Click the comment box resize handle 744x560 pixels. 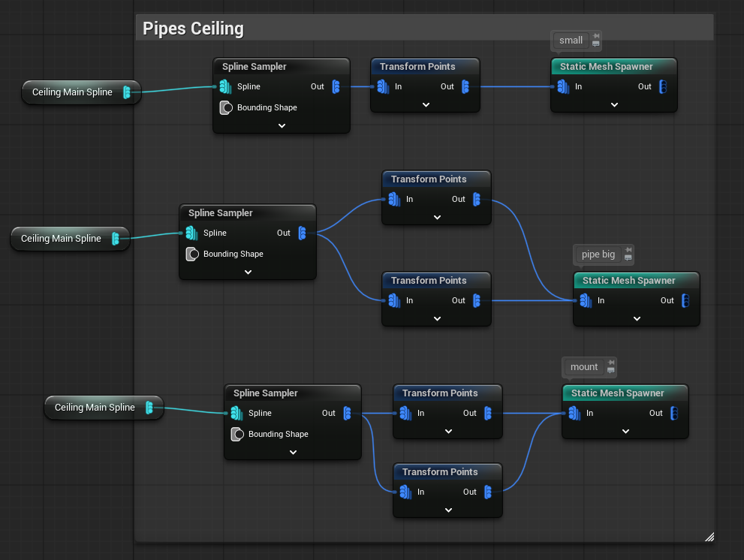coord(709,536)
